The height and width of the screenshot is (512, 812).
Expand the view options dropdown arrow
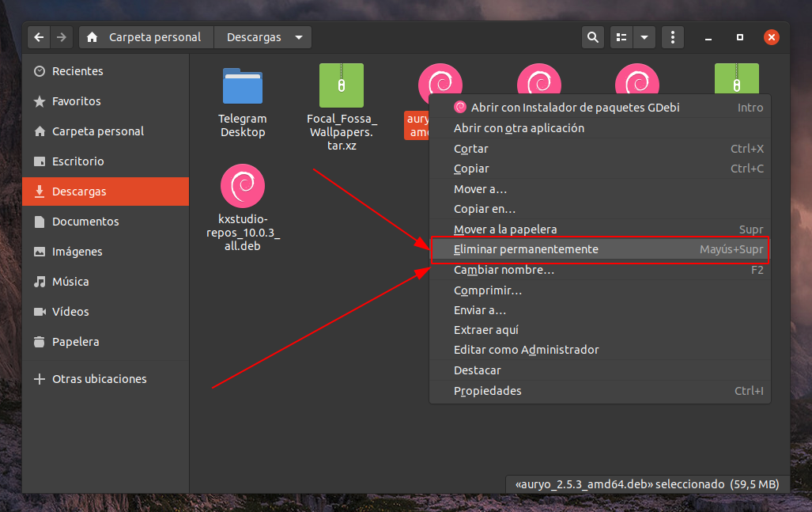click(645, 37)
